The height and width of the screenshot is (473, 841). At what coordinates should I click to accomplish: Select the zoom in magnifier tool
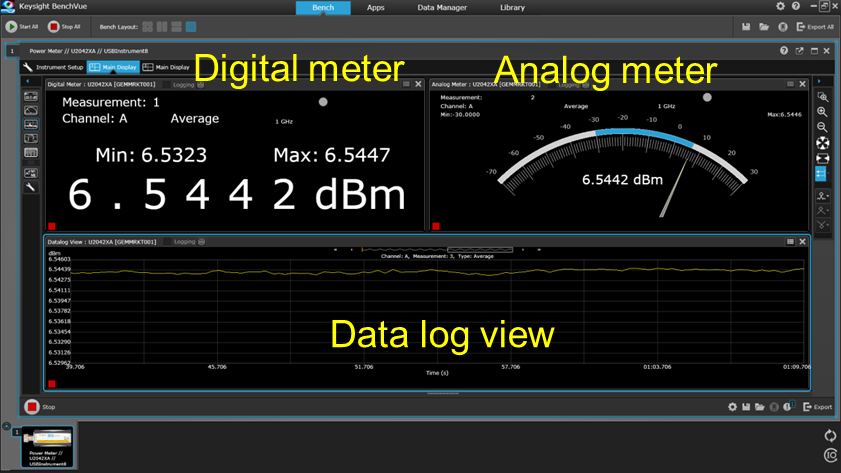click(x=822, y=112)
